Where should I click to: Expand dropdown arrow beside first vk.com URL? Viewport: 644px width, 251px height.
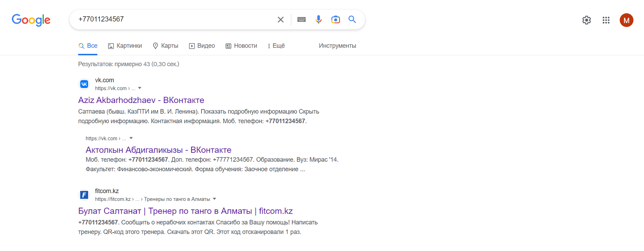point(140,88)
